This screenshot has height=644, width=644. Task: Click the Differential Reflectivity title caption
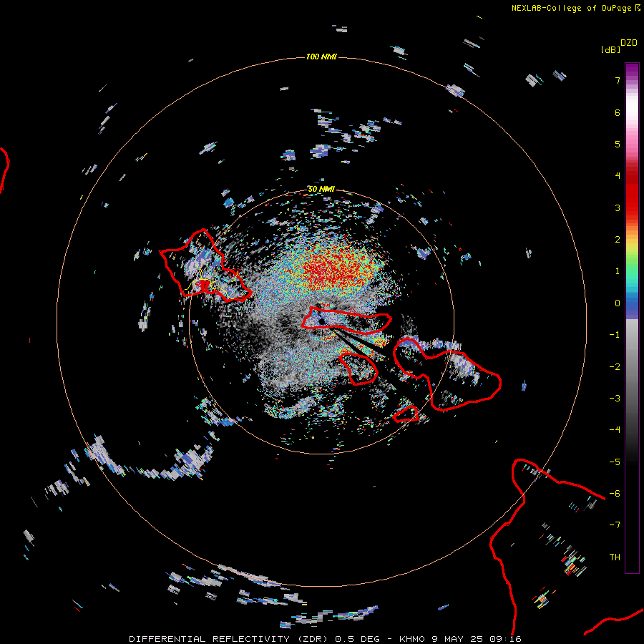pyautogui.click(x=326, y=639)
